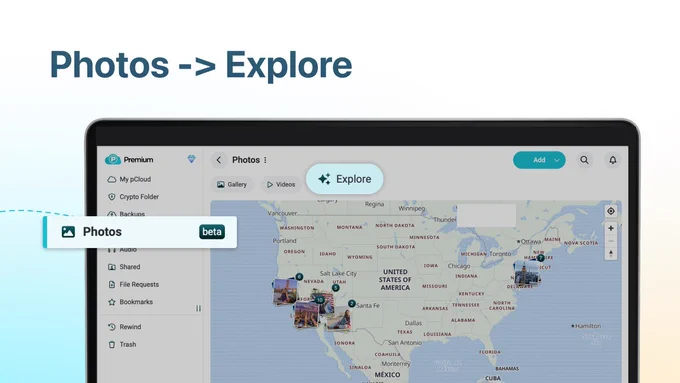This screenshot has width=680, height=383.
Task: Click the Shared folder icon
Action: point(111,267)
